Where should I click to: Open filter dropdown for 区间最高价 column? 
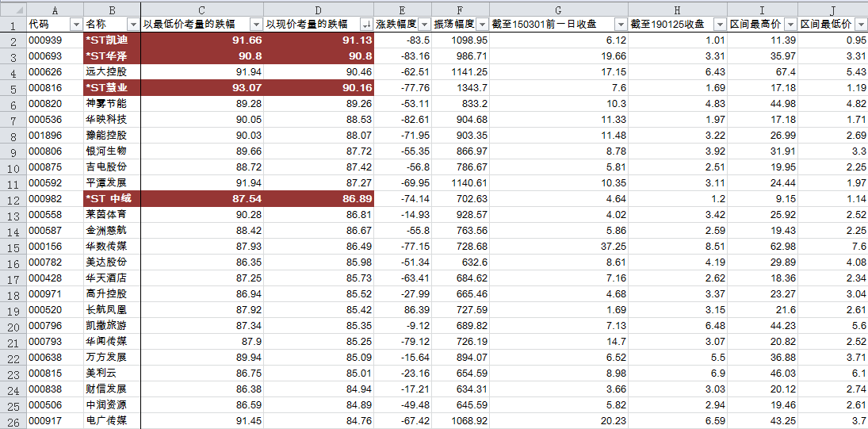[x=790, y=25]
